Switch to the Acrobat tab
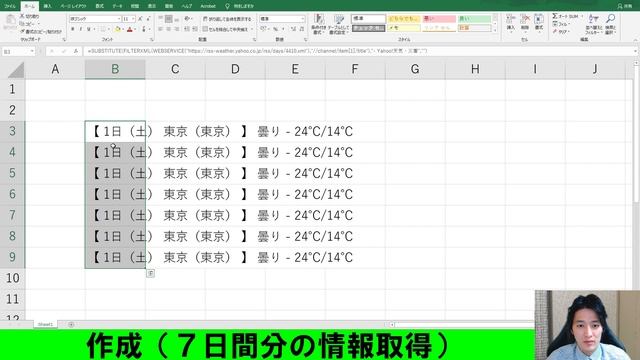This screenshot has width=640, height=360. 208,6
